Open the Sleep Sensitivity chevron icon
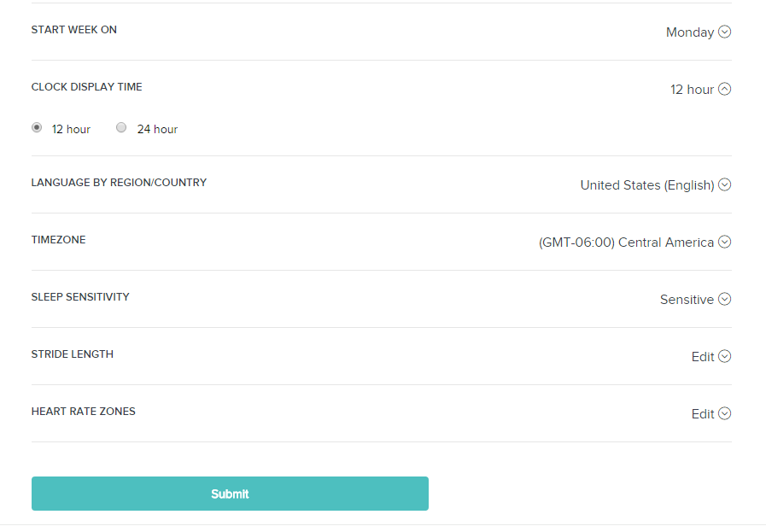 pyautogui.click(x=724, y=299)
